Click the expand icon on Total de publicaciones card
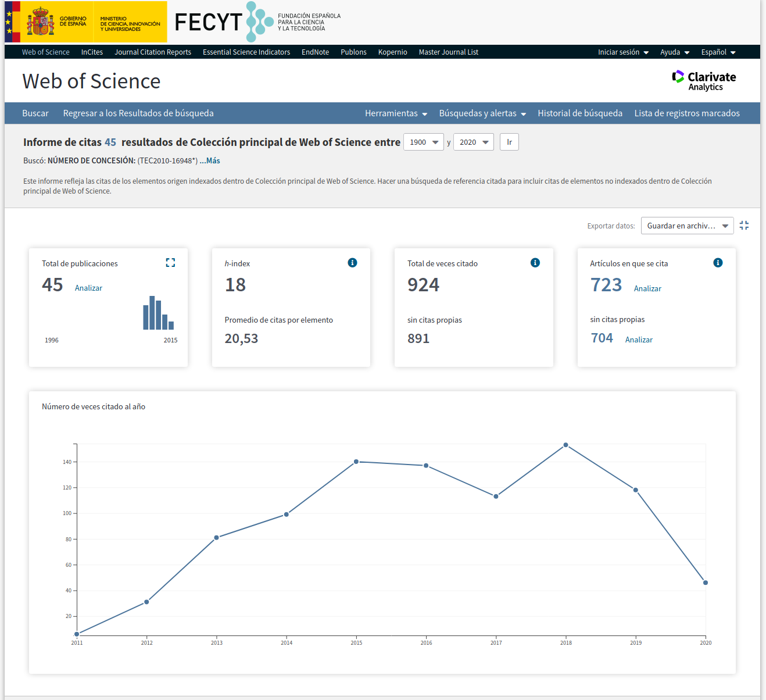The height and width of the screenshot is (700, 766). [170, 263]
